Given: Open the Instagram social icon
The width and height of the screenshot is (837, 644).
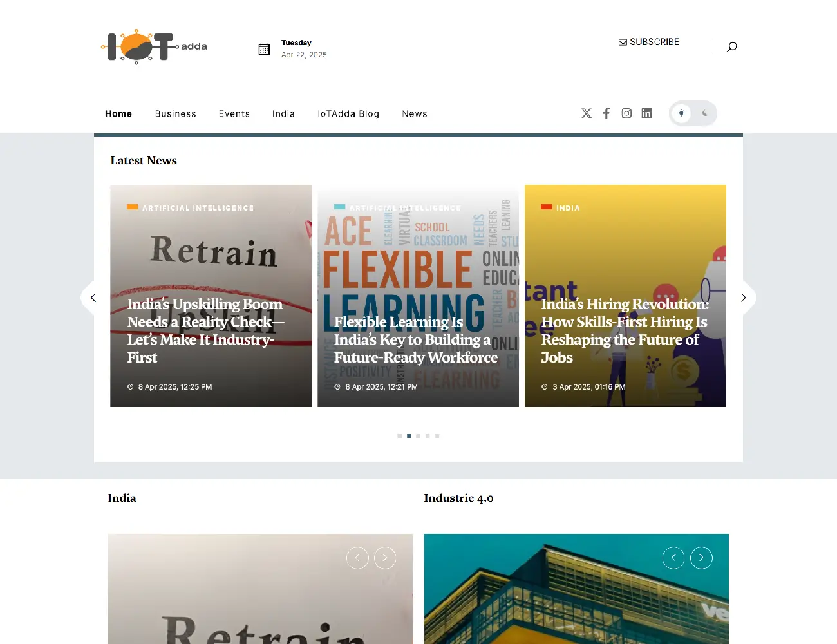Looking at the screenshot, I should pyautogui.click(x=626, y=113).
